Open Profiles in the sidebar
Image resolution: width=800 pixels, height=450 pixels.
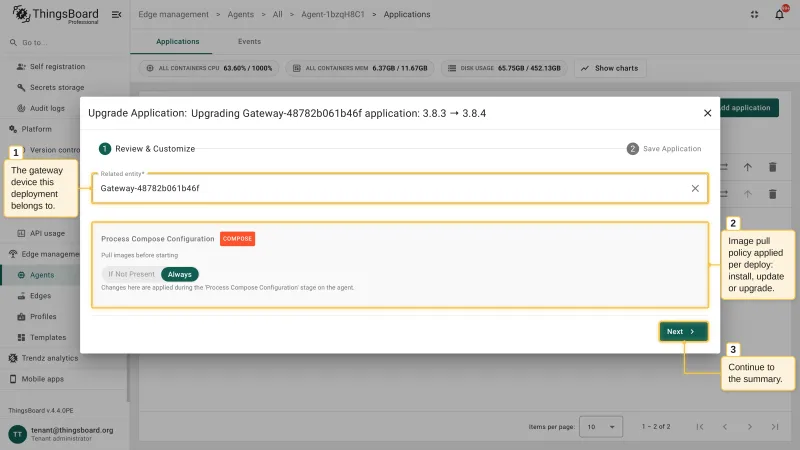pos(42,317)
